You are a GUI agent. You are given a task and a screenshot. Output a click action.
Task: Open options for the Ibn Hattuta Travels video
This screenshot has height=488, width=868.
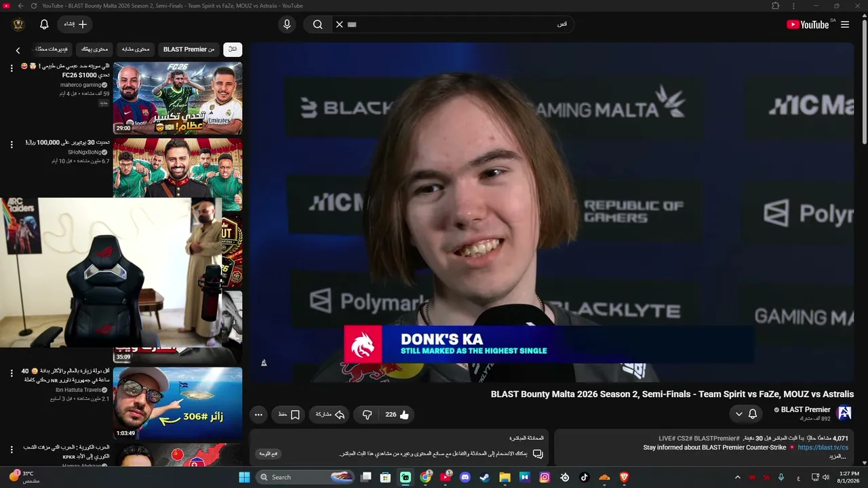[x=12, y=373]
